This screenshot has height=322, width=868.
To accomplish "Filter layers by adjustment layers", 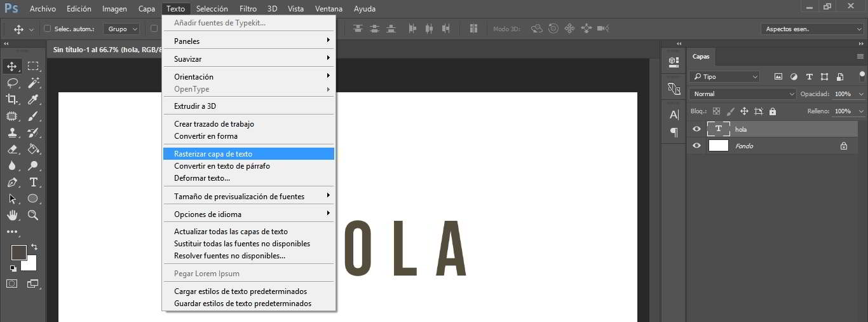I will [794, 76].
